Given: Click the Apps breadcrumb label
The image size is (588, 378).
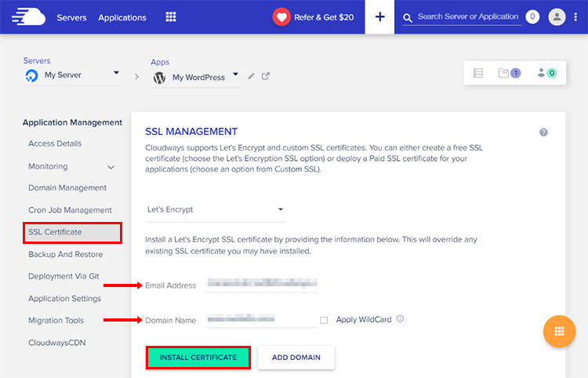Looking at the screenshot, I should [x=160, y=62].
